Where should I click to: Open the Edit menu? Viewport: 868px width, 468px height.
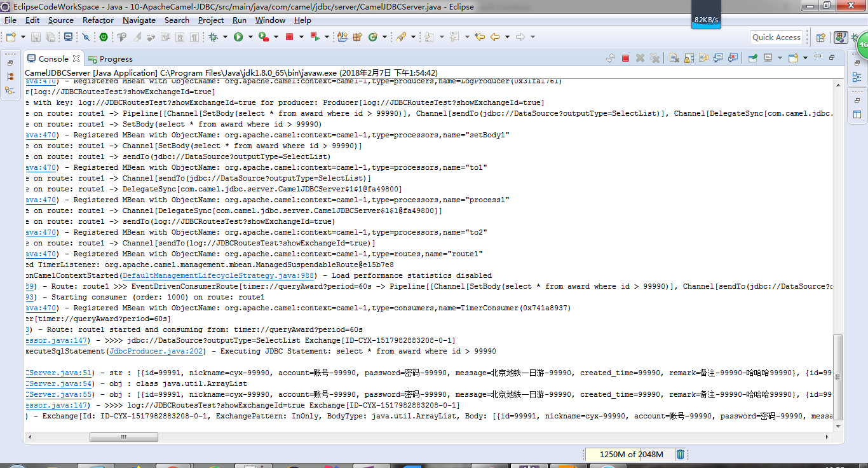[32, 20]
